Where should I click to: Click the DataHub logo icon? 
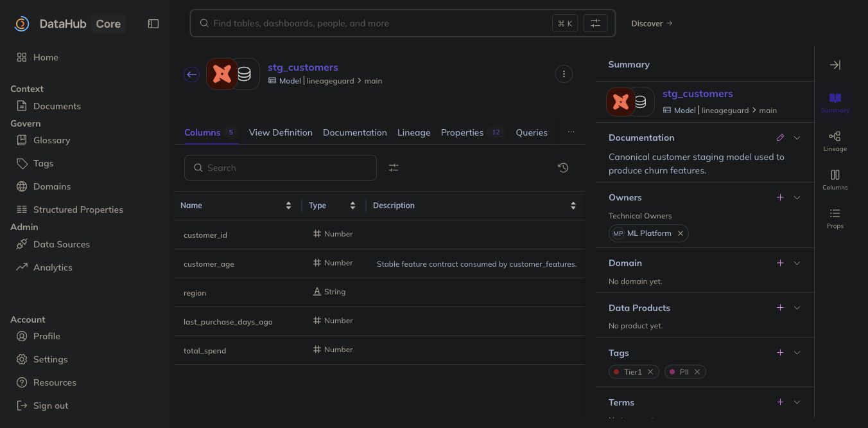tap(22, 24)
